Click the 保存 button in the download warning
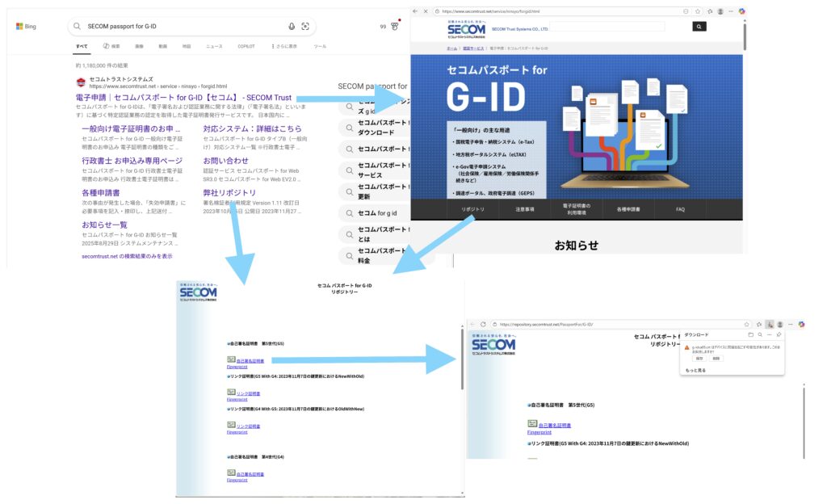The image size is (827, 504). coord(699,358)
